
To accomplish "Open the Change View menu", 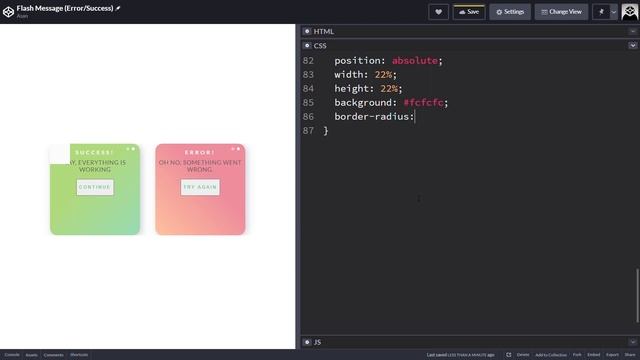I will click(x=561, y=12).
